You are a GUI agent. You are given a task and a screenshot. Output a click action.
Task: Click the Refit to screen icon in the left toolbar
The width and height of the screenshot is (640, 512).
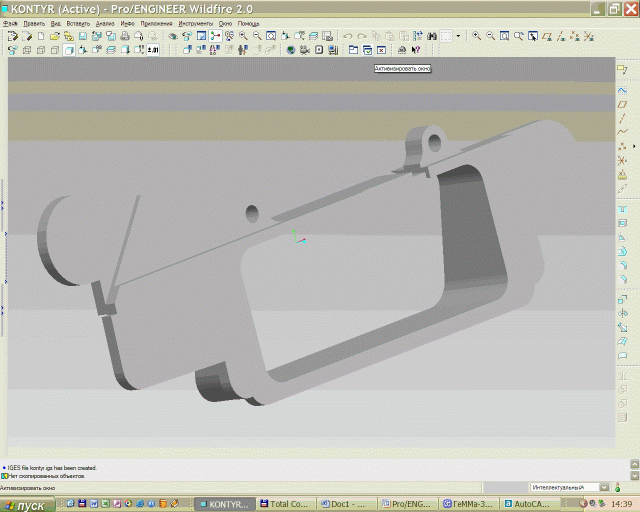click(271, 36)
